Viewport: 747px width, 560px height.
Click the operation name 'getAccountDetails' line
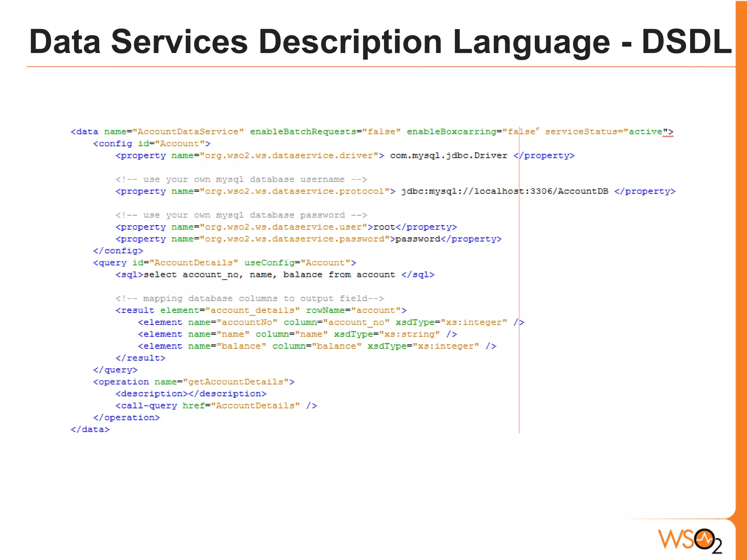(x=194, y=382)
